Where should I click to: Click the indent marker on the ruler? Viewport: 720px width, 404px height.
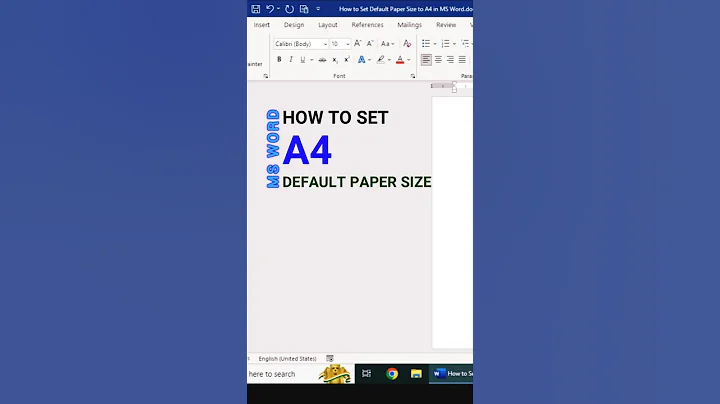(454, 86)
